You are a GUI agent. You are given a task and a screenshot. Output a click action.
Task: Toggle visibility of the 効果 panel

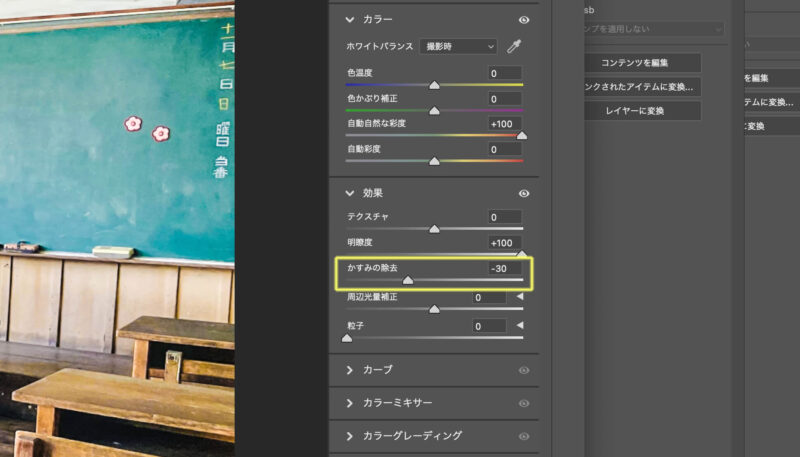pyautogui.click(x=523, y=193)
